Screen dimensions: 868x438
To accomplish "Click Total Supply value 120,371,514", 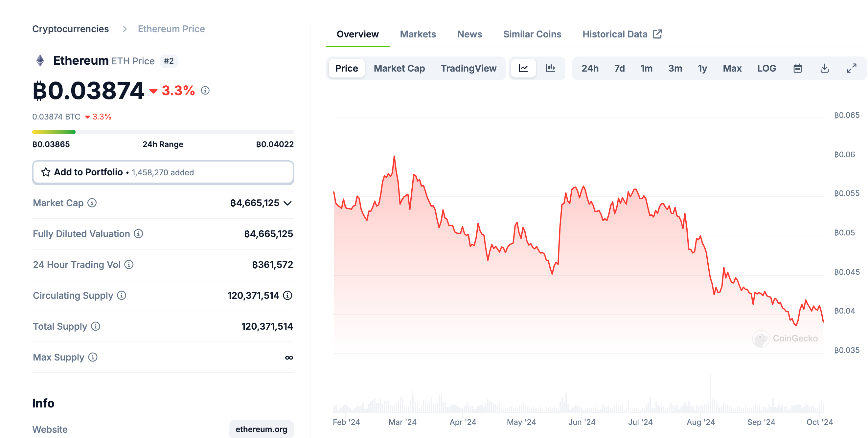I will coord(267,326).
